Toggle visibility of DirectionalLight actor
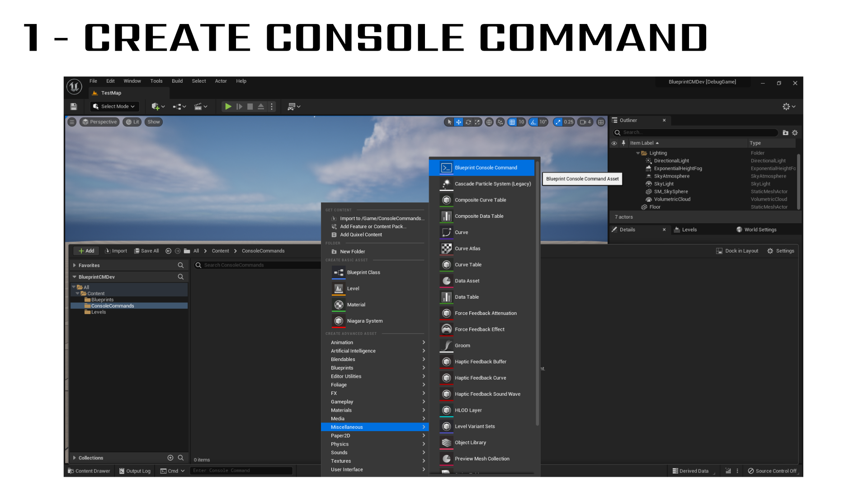This screenshot has height=488, width=868. pos(614,160)
